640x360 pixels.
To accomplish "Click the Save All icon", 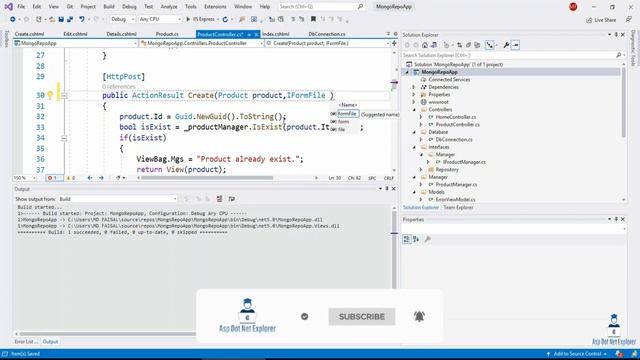I will 70,19.
